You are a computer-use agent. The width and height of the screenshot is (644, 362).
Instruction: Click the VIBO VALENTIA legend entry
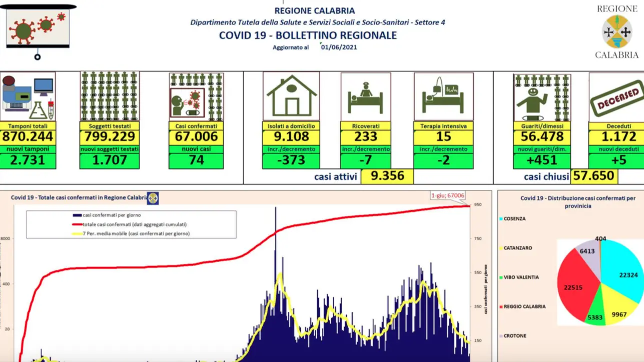pos(521,277)
